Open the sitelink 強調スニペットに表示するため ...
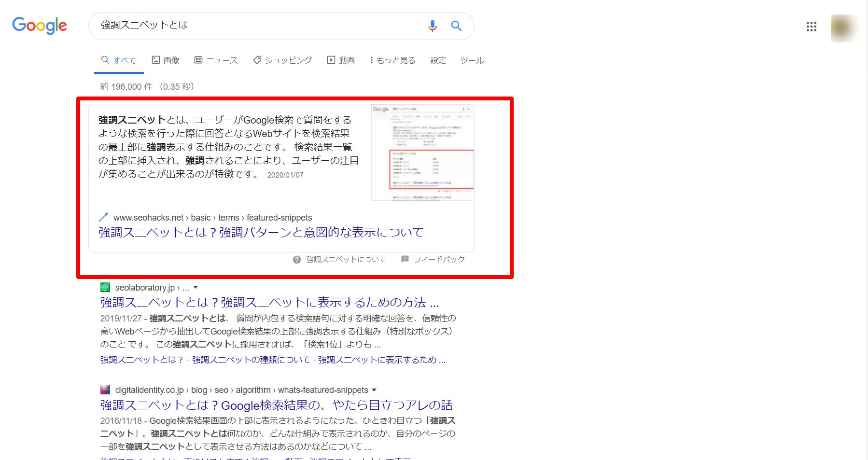 381,360
